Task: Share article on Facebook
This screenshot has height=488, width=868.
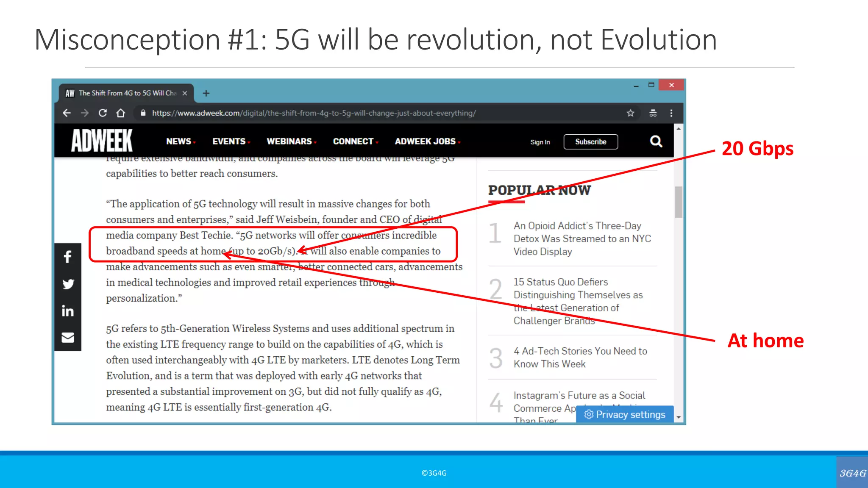Action: coord(68,257)
